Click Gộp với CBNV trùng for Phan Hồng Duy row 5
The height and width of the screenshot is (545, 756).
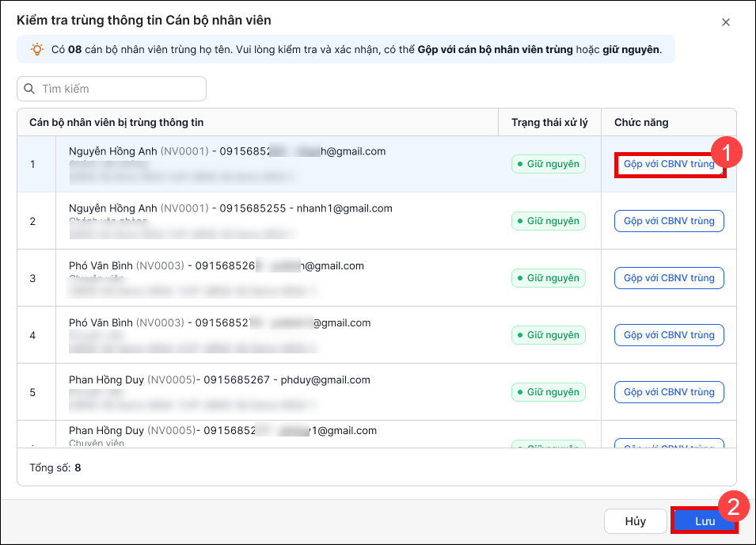(669, 391)
